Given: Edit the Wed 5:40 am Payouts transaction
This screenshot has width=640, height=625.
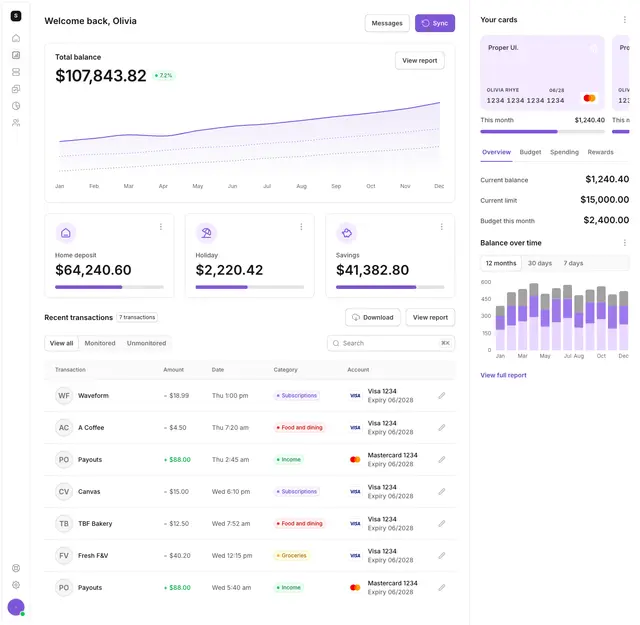Looking at the screenshot, I should (x=442, y=587).
